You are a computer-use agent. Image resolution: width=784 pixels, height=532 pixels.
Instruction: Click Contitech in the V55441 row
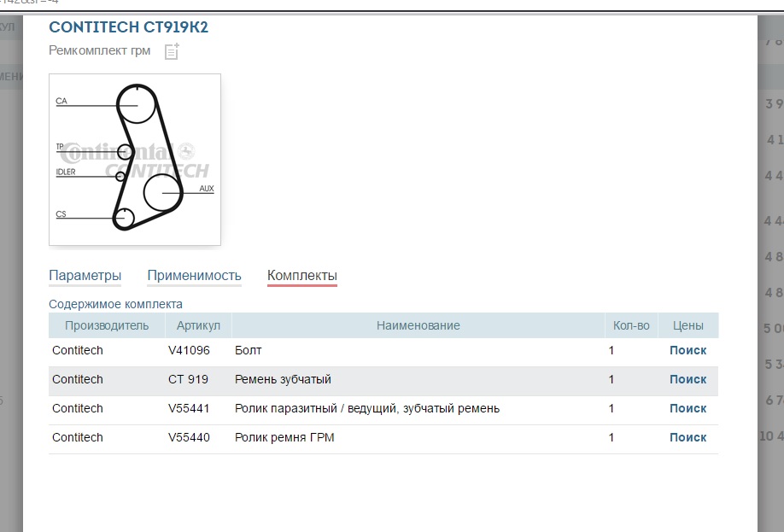(78, 408)
